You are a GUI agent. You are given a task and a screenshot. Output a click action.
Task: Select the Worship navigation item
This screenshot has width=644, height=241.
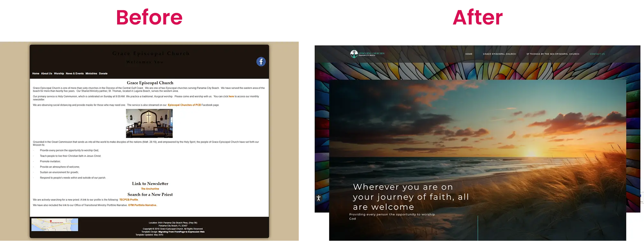(x=59, y=73)
